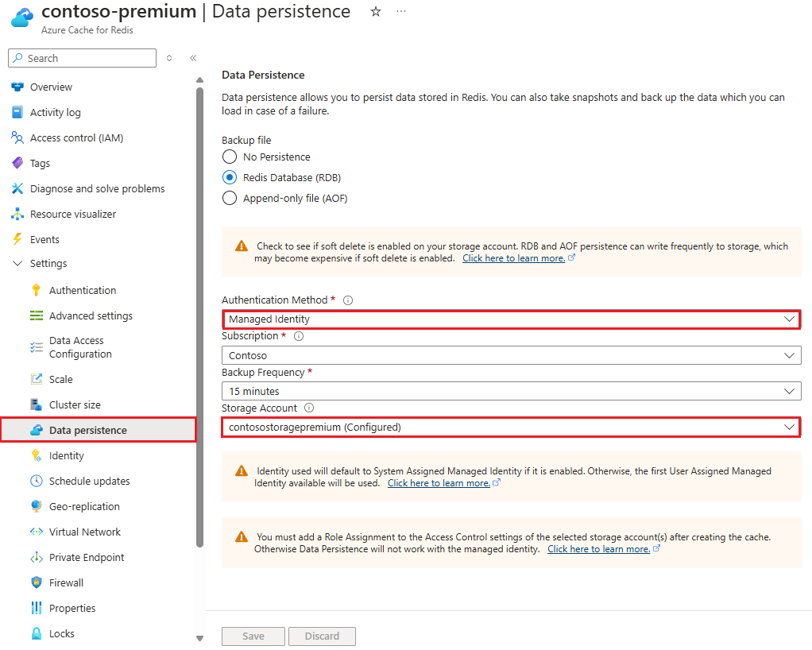Open Diagnose and solve problems
This screenshot has height=650, width=812.
99,188
